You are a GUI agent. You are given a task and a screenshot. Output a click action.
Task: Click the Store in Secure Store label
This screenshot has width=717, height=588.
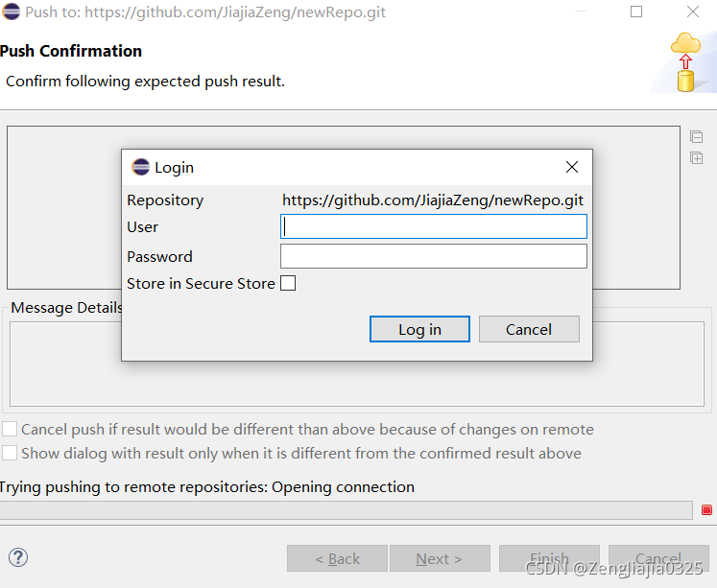tap(202, 284)
